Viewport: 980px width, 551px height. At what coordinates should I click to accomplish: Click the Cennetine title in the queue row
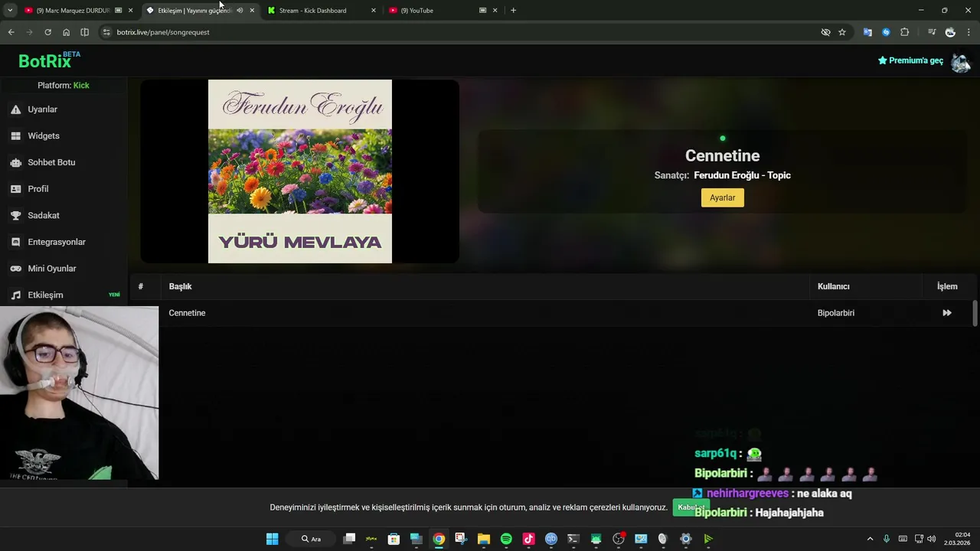(x=187, y=313)
